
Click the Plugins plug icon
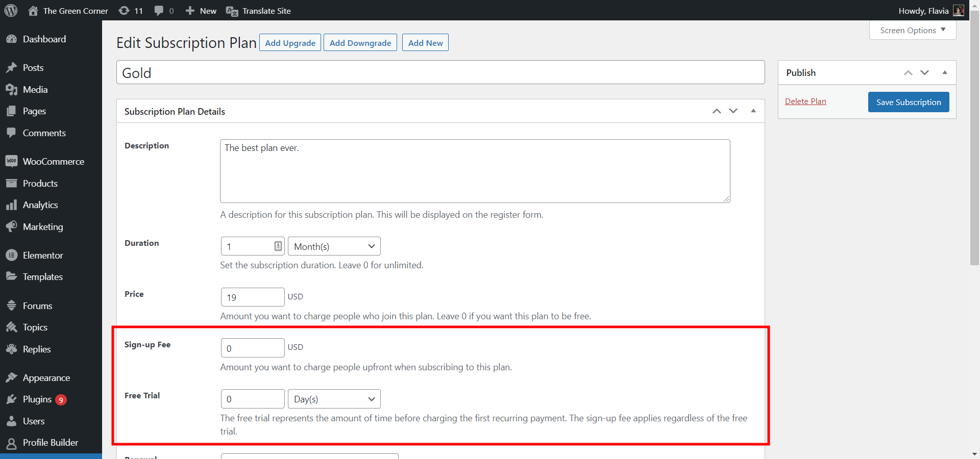click(x=11, y=399)
